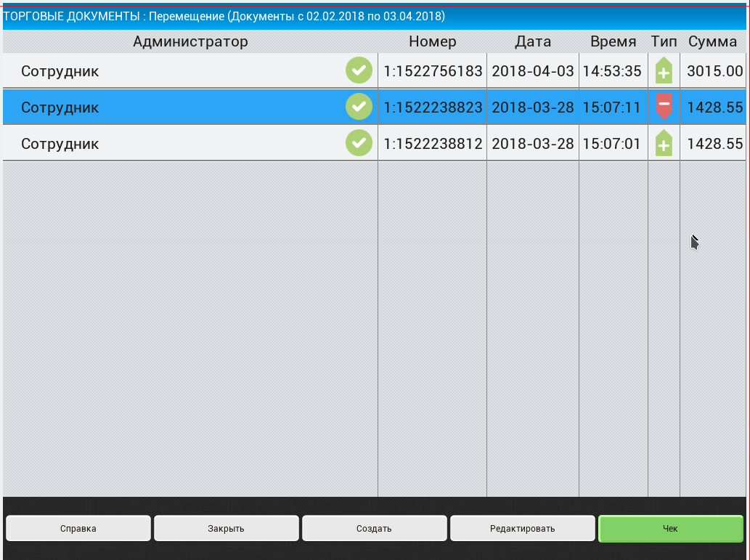This screenshot has height=560, width=750.
Task: Click sum 1428.55 in the highlighted row
Action: [714, 107]
